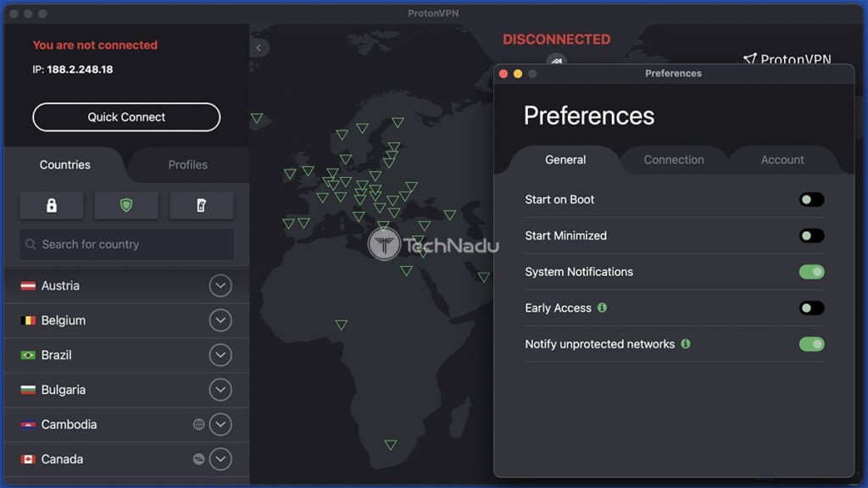Click the Austria flag icon

(28, 286)
